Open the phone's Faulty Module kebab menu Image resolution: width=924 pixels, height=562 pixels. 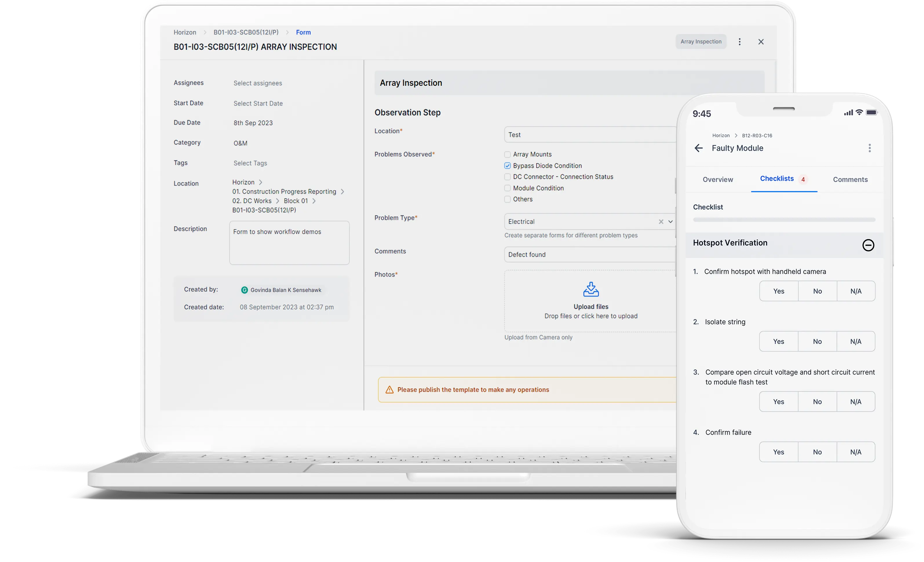[x=870, y=148]
